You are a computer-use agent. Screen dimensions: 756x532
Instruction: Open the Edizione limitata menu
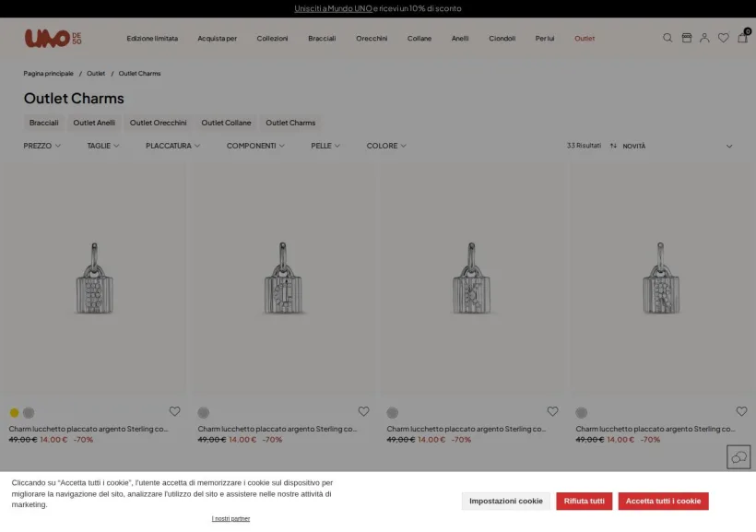[152, 38]
